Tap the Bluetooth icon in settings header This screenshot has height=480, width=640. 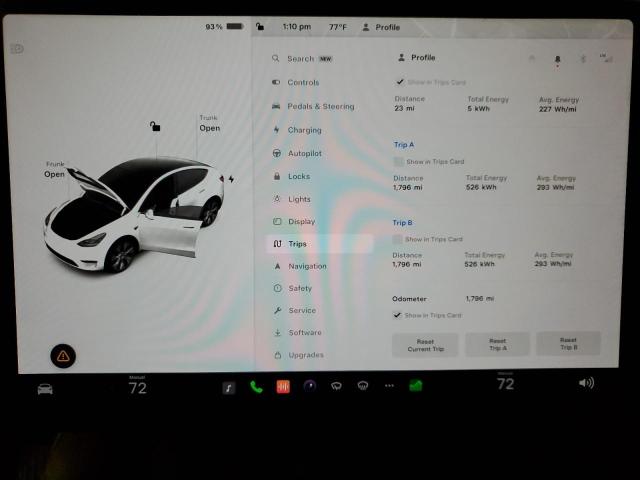[583, 59]
